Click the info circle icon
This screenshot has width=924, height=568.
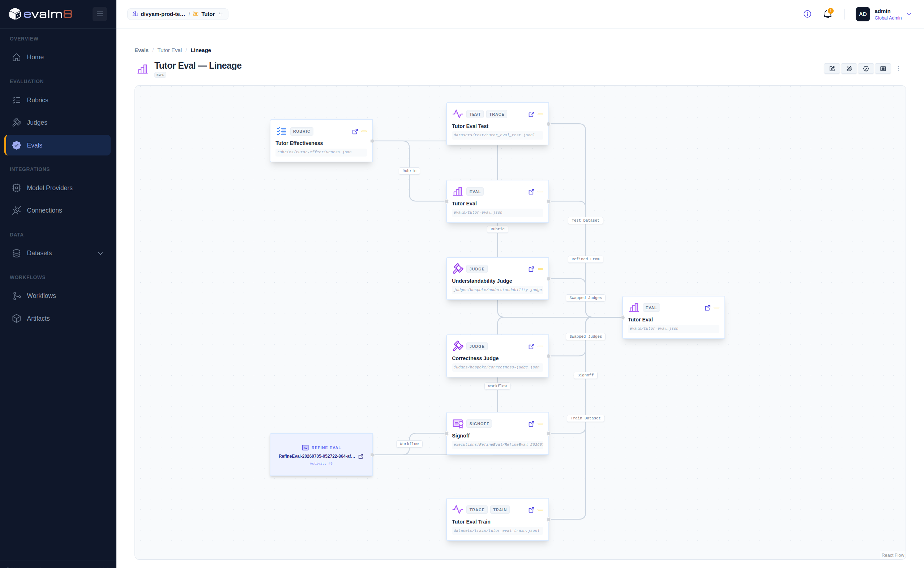tap(807, 14)
